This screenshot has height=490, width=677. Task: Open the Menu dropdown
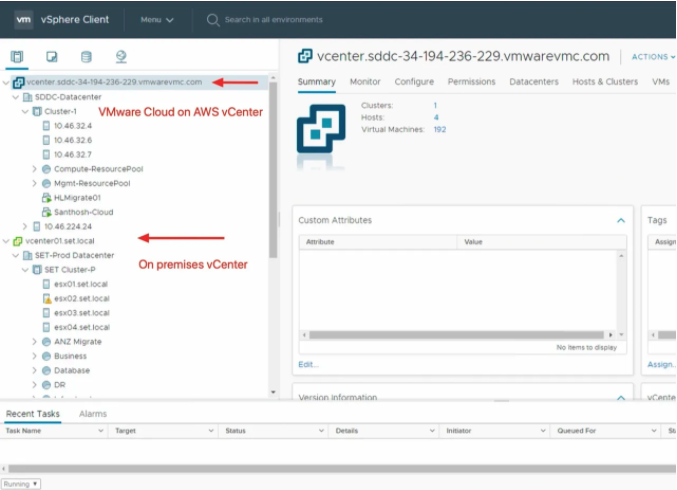pos(157,20)
